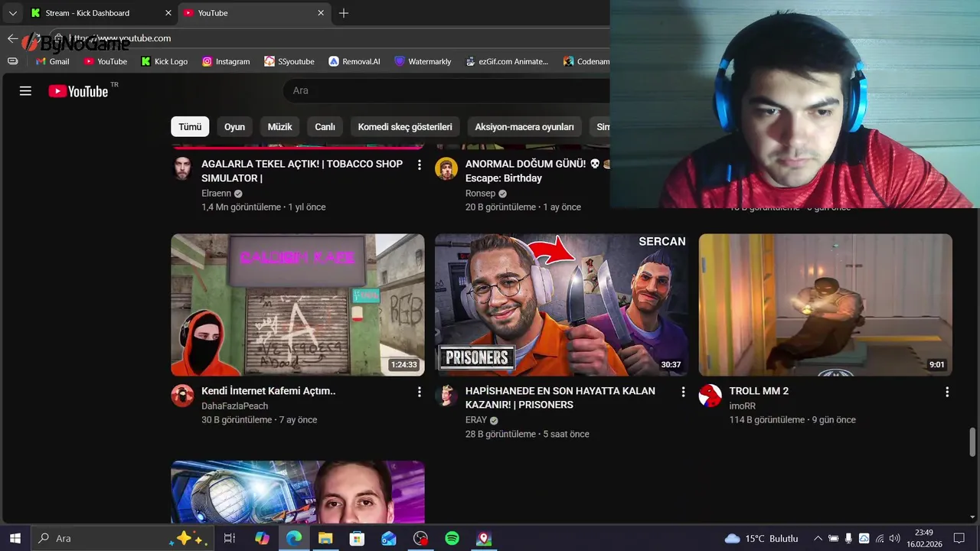980x551 pixels.
Task: Open the volume icon in system tray
Action: (x=894, y=539)
